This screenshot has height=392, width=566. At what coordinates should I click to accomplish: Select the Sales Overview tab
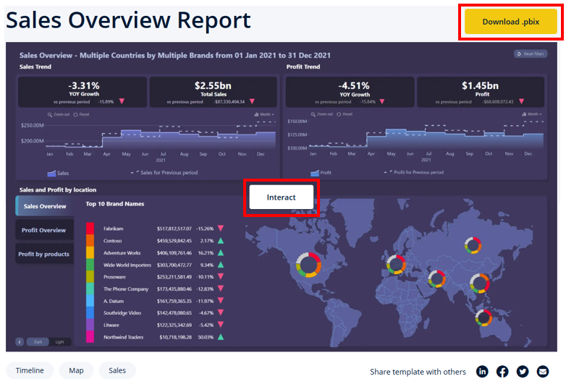45,206
